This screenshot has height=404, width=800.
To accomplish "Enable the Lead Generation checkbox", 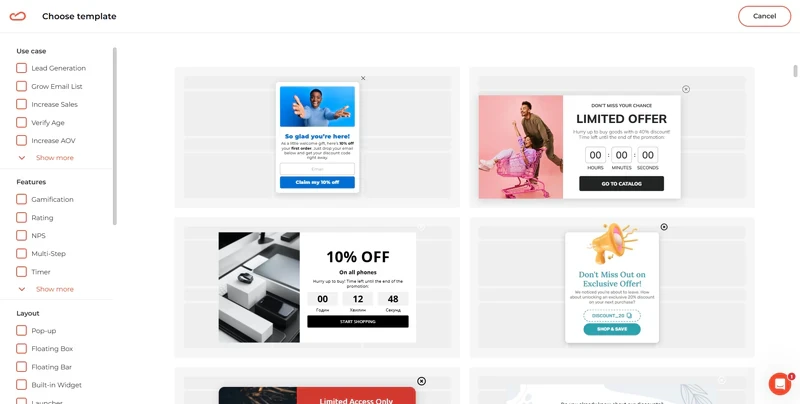I will tap(21, 68).
